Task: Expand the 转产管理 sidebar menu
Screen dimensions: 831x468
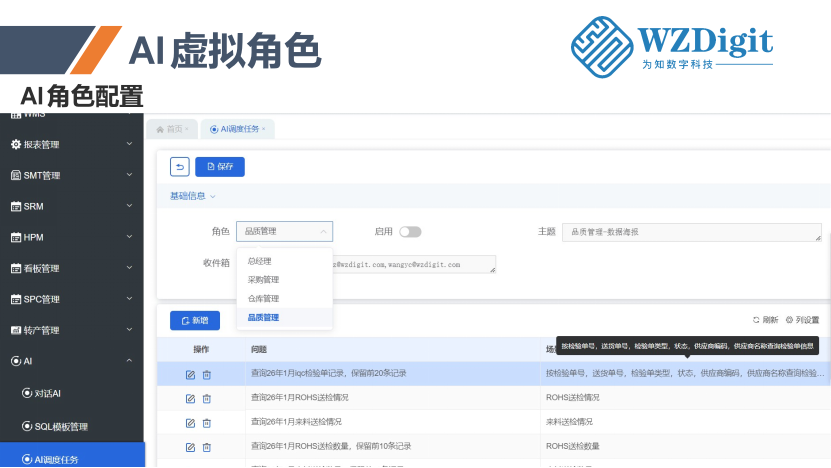Action: 72,330
